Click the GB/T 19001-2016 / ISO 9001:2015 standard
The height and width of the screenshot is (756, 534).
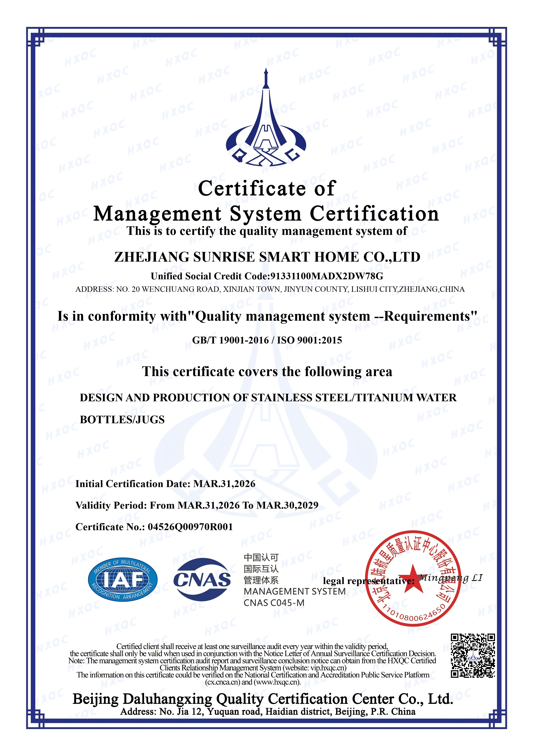coord(267,340)
